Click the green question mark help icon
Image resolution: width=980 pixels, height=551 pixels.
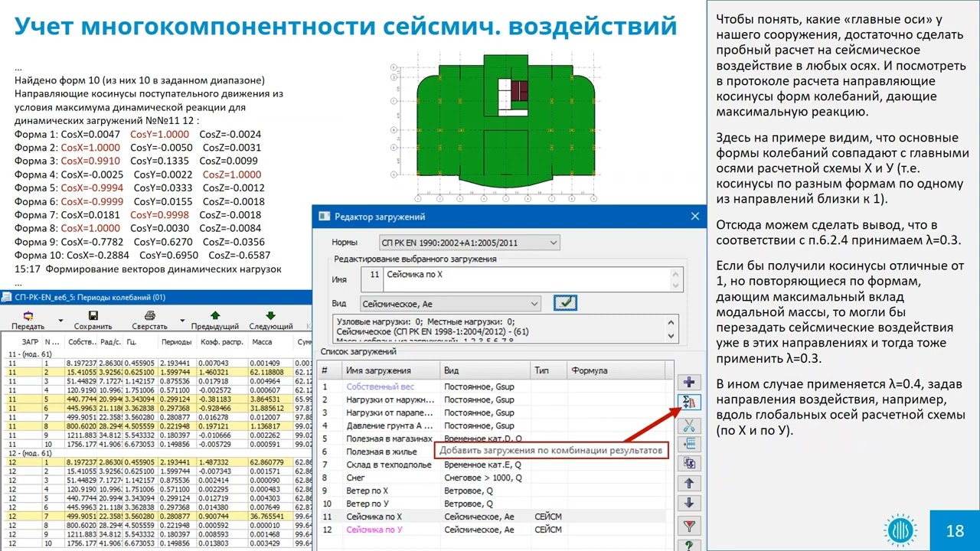pos(690,546)
